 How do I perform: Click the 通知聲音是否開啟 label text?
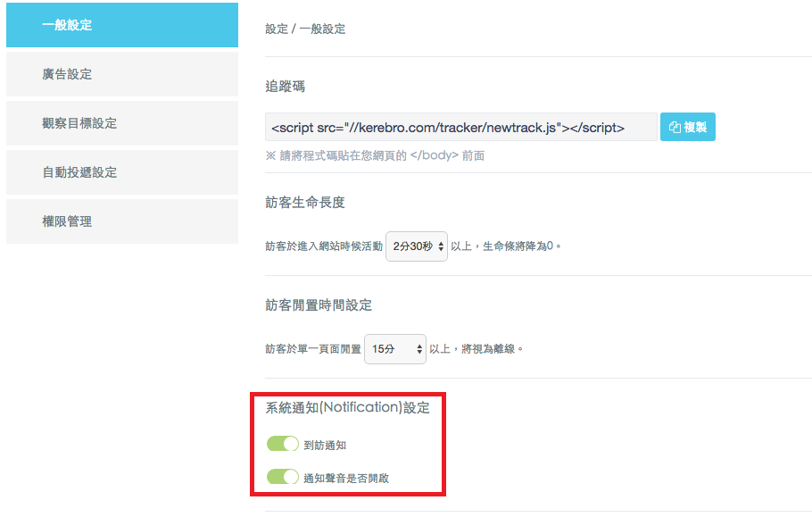click(x=346, y=478)
